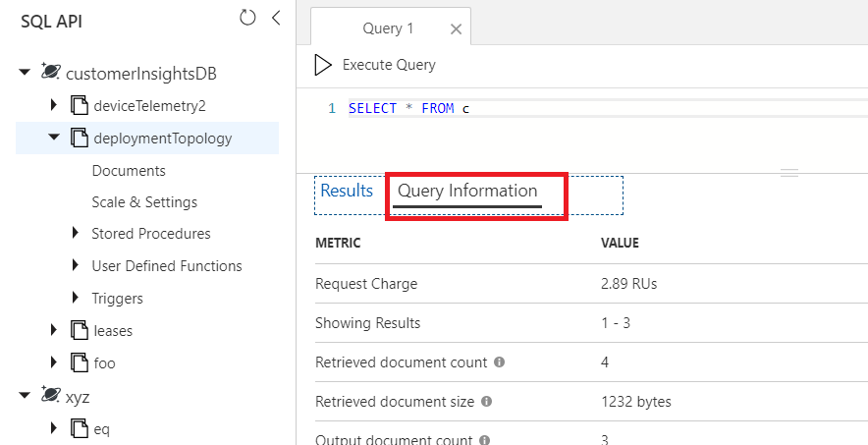
Task: Open Documents under deploymentTopology
Action: (x=129, y=171)
